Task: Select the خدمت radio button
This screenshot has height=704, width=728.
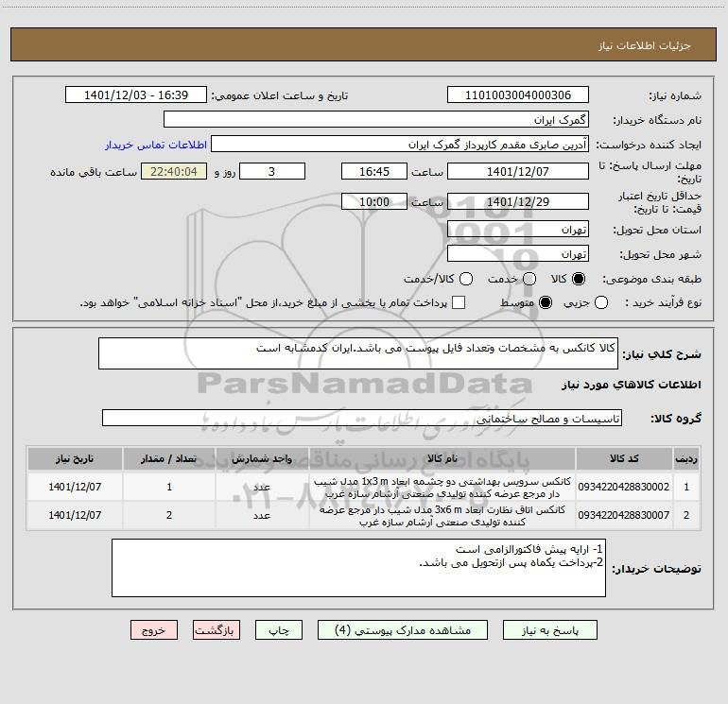Action: pyautogui.click(x=529, y=279)
